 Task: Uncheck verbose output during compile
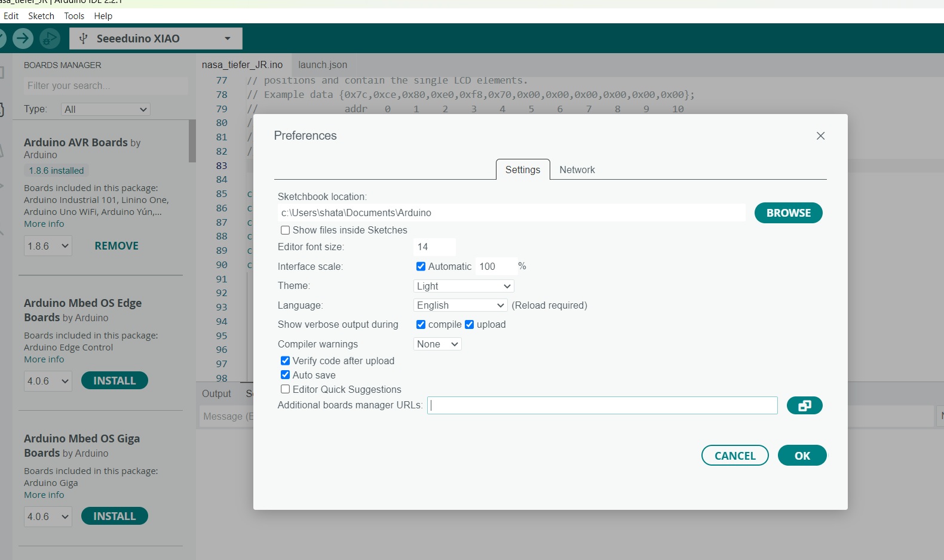point(421,324)
